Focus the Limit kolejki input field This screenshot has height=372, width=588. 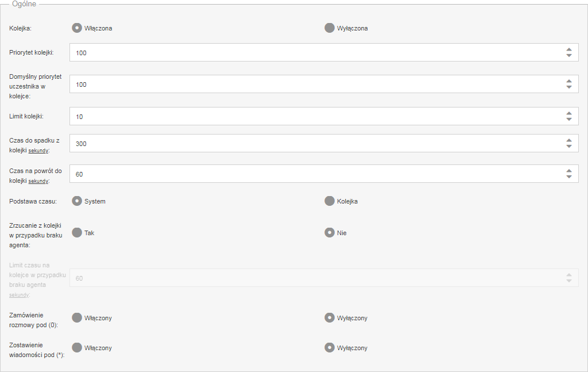point(324,116)
